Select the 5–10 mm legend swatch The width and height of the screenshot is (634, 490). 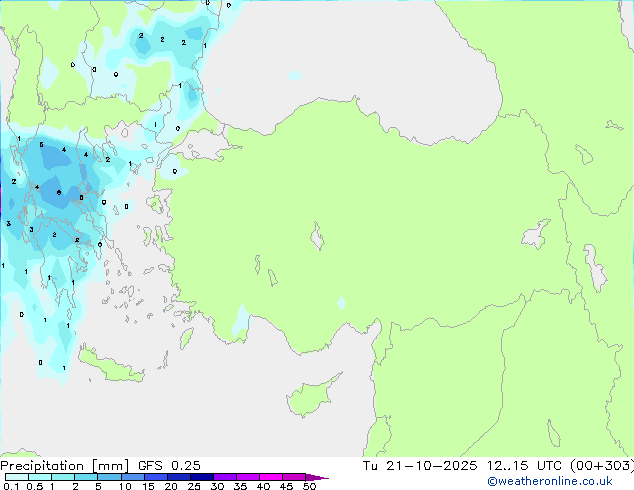[109, 477]
